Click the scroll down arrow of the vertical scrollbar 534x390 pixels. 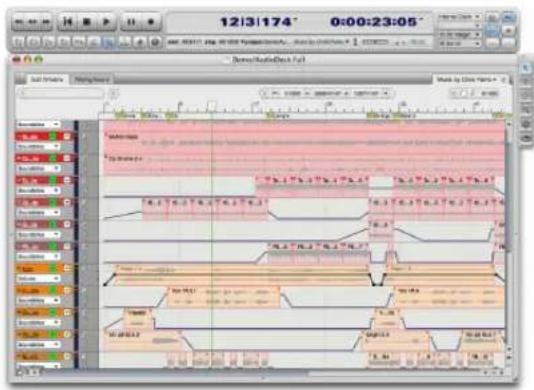pos(508,357)
